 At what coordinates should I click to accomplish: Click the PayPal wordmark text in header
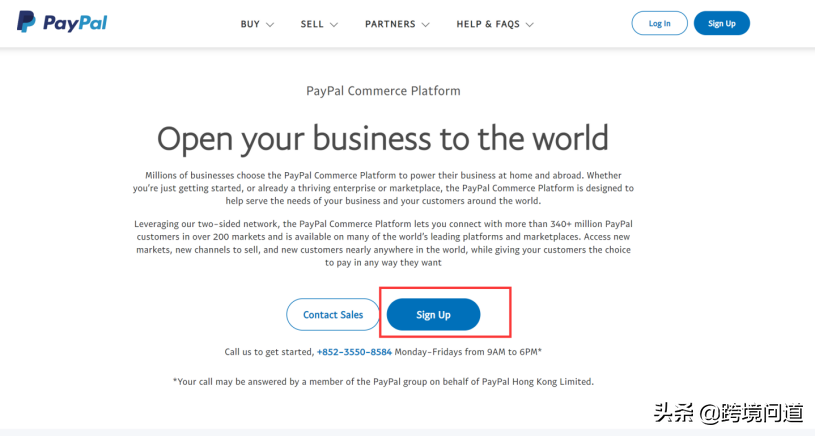(73, 23)
